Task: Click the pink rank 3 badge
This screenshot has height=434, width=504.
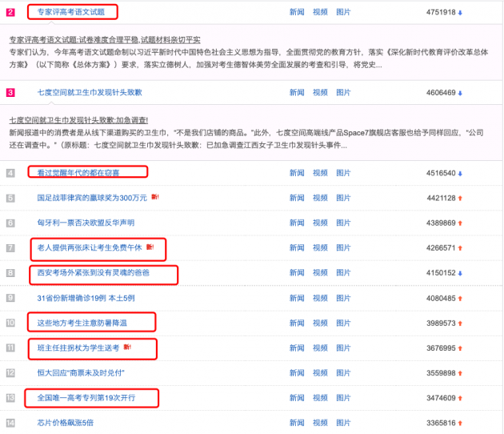Action: 10,93
